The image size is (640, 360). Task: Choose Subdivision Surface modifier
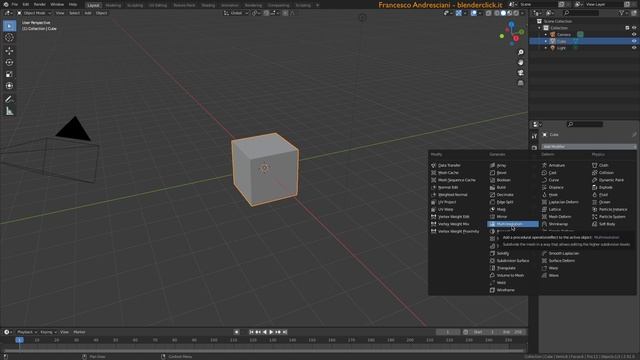(513, 261)
